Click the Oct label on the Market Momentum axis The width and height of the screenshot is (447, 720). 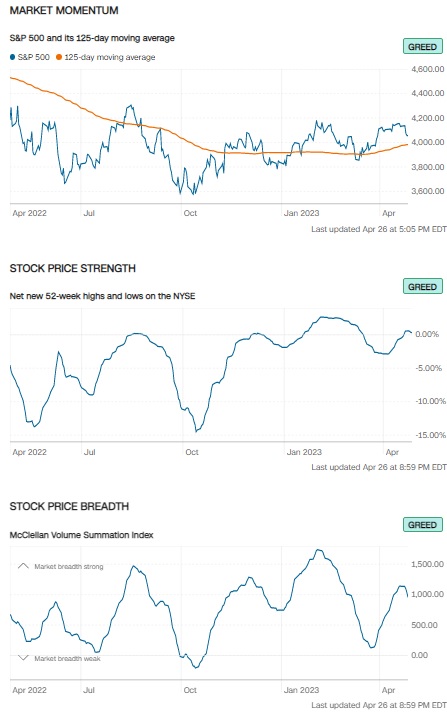click(x=190, y=213)
